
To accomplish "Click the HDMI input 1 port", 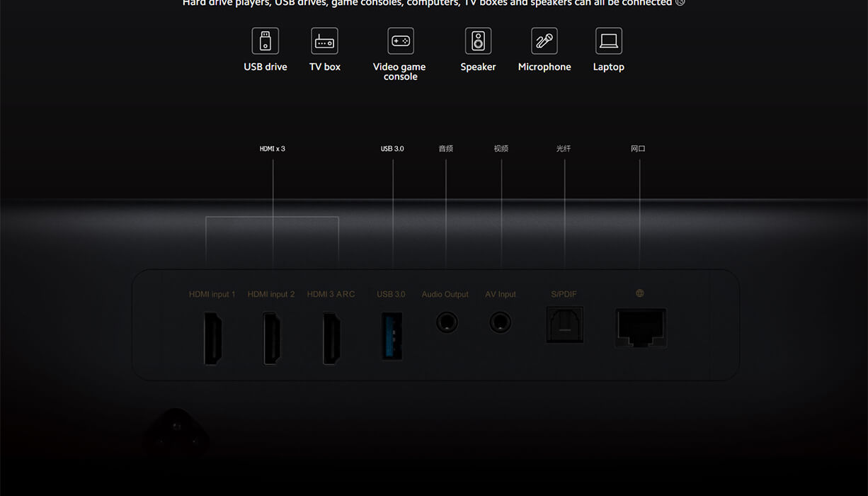I will tap(213, 338).
